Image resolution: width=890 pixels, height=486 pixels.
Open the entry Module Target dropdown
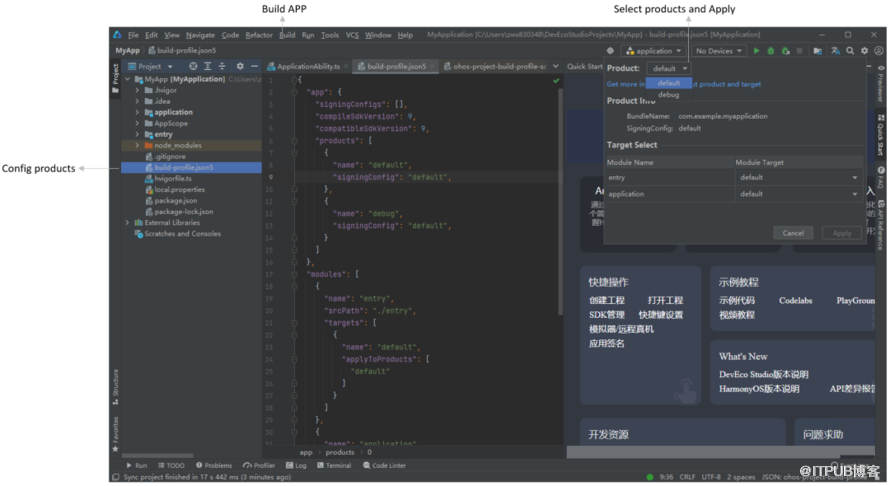799,178
